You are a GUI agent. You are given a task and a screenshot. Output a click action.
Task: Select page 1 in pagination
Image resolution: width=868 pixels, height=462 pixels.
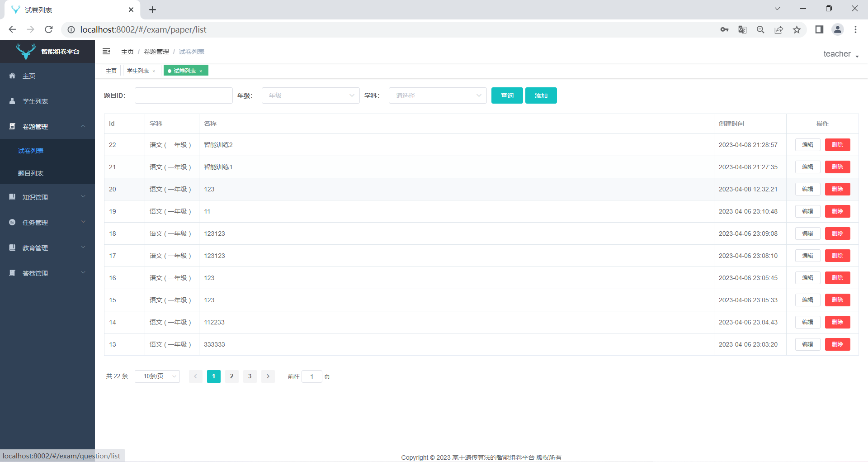pyautogui.click(x=214, y=376)
